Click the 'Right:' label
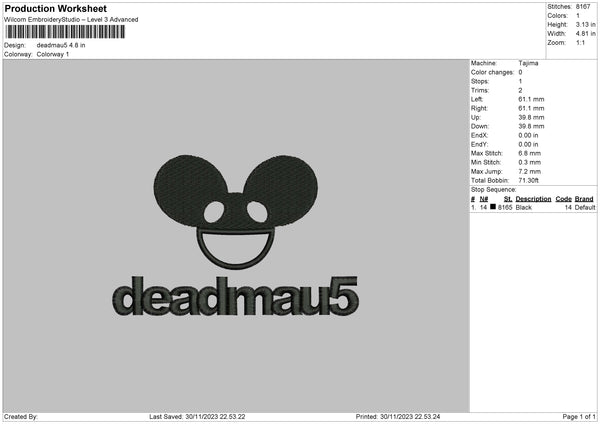600x424 pixels. pyautogui.click(x=479, y=108)
